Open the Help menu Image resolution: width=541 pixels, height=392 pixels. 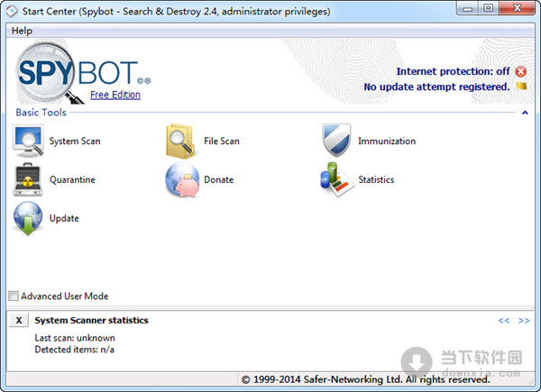coord(22,31)
